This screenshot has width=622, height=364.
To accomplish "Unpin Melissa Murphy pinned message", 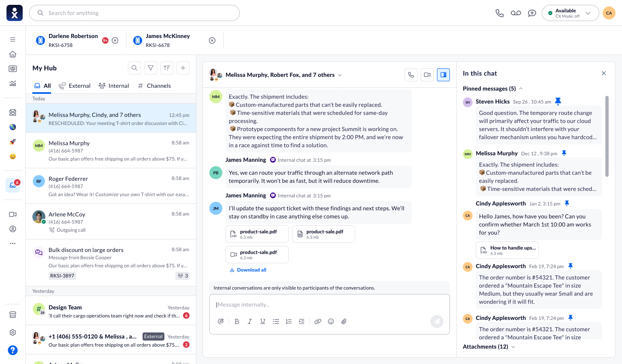I will point(564,153).
